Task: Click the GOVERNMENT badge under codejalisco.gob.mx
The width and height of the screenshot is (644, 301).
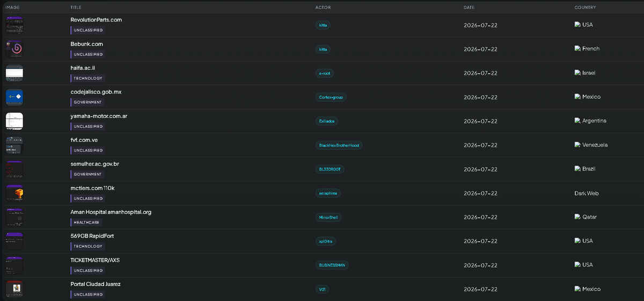Action: (88, 103)
